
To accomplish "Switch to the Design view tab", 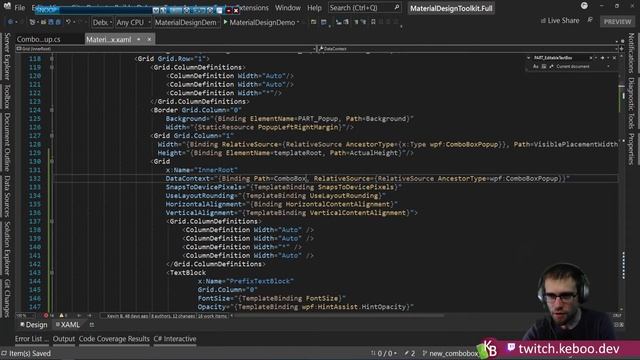I will (34, 325).
